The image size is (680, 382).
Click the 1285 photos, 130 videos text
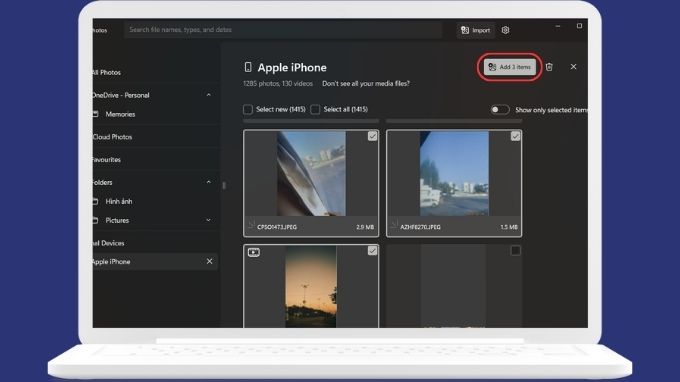click(x=278, y=83)
